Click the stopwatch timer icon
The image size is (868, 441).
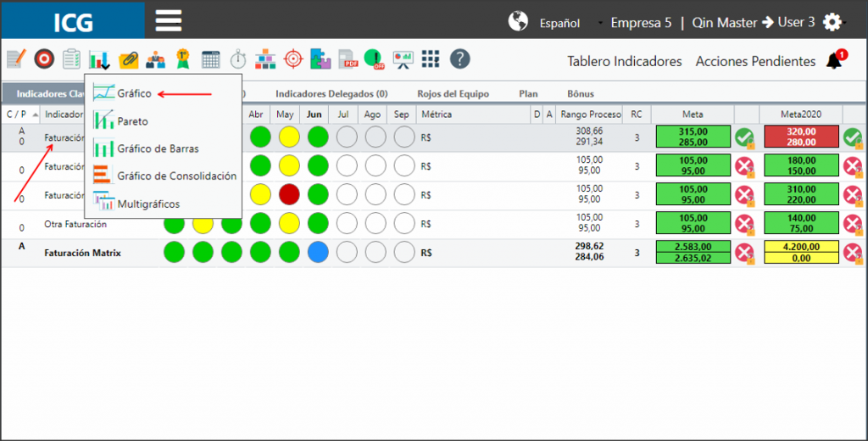coord(238,59)
